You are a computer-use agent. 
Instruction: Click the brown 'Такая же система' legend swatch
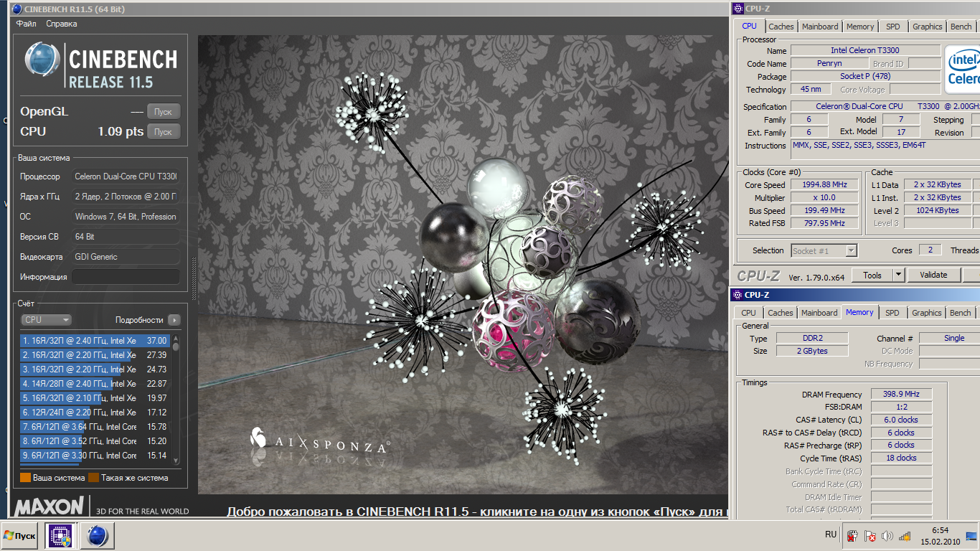[x=93, y=478]
